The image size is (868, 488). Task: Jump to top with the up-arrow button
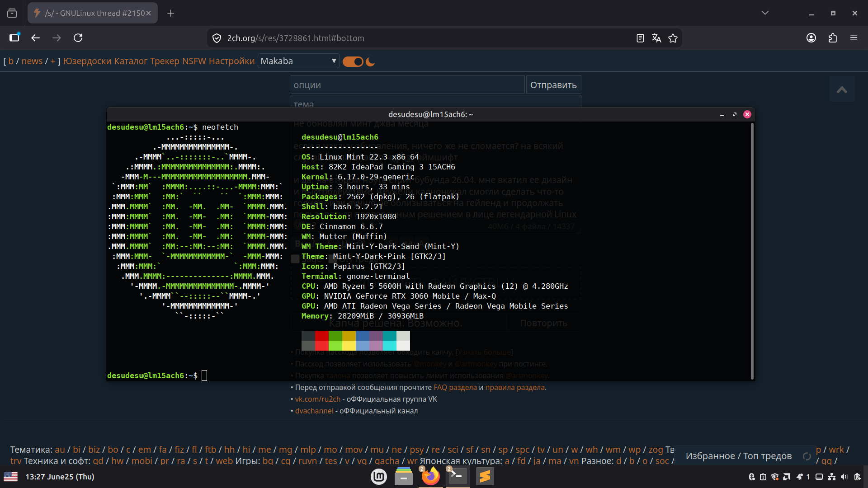click(x=842, y=89)
